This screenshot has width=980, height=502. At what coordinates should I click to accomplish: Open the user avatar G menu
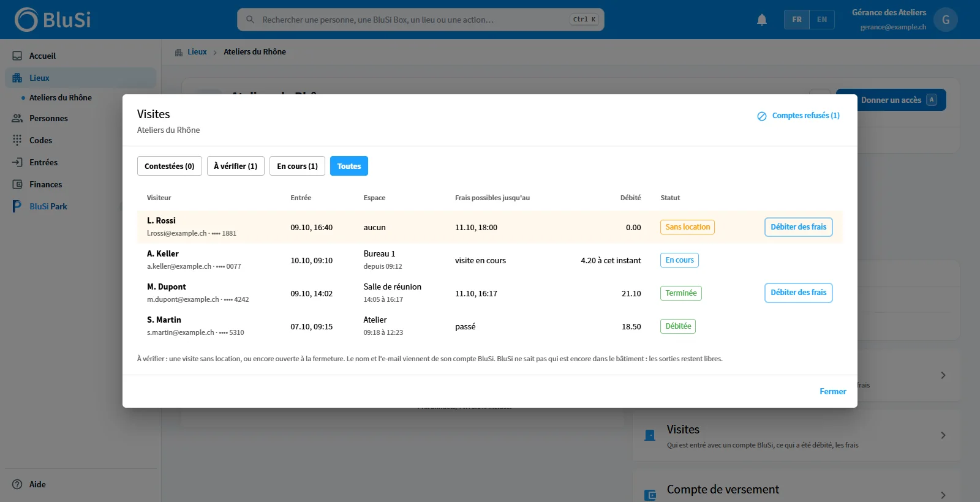point(946,20)
